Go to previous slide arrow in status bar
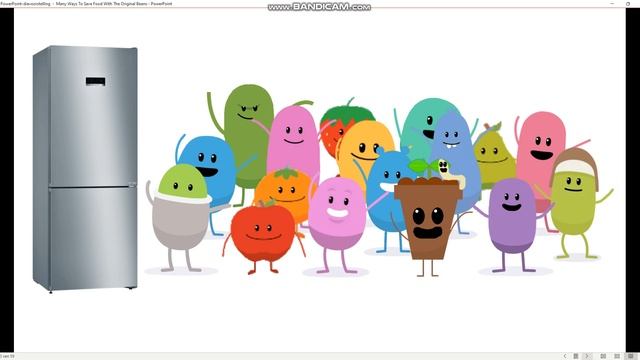This screenshot has width=640, height=360. pos(565,356)
